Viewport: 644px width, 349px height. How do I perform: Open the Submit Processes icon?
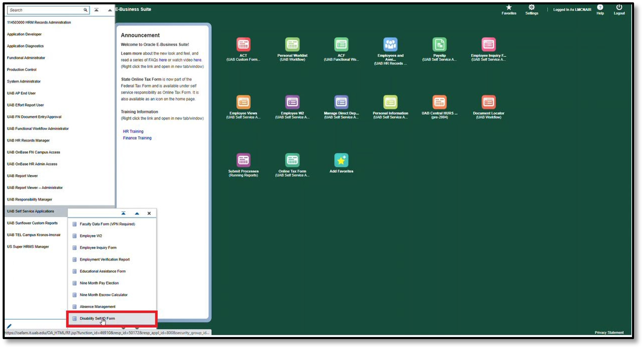243,160
